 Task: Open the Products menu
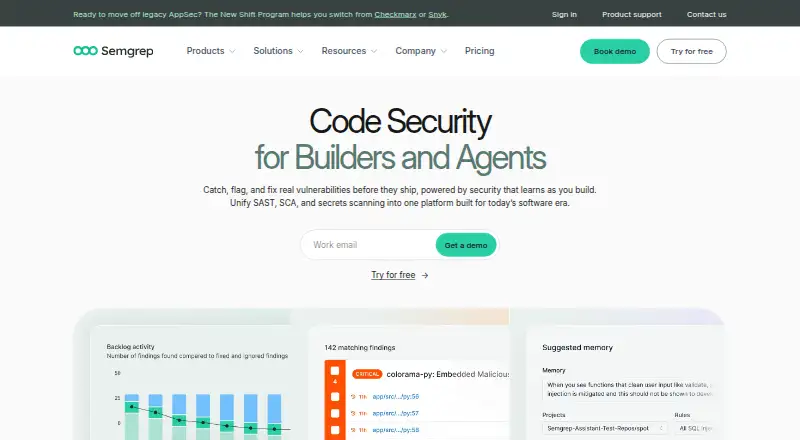[205, 51]
